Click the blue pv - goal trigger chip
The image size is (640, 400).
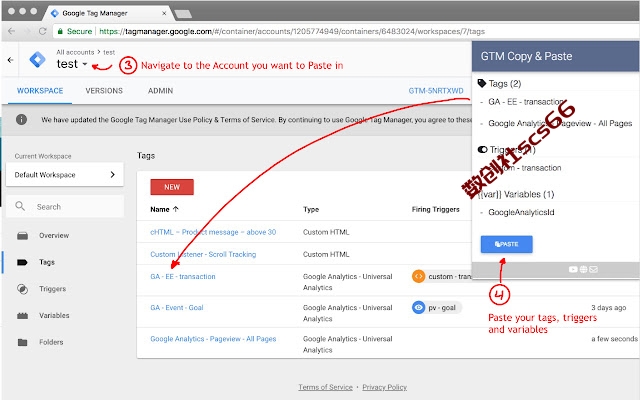click(x=437, y=307)
